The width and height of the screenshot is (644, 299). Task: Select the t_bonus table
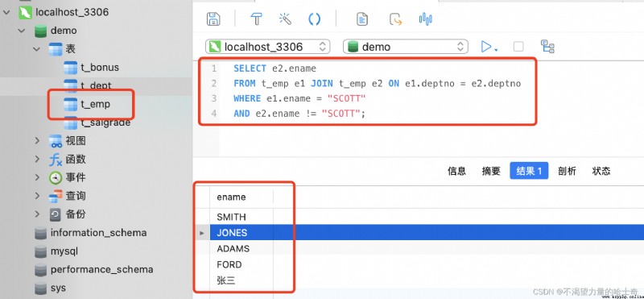coord(100,68)
